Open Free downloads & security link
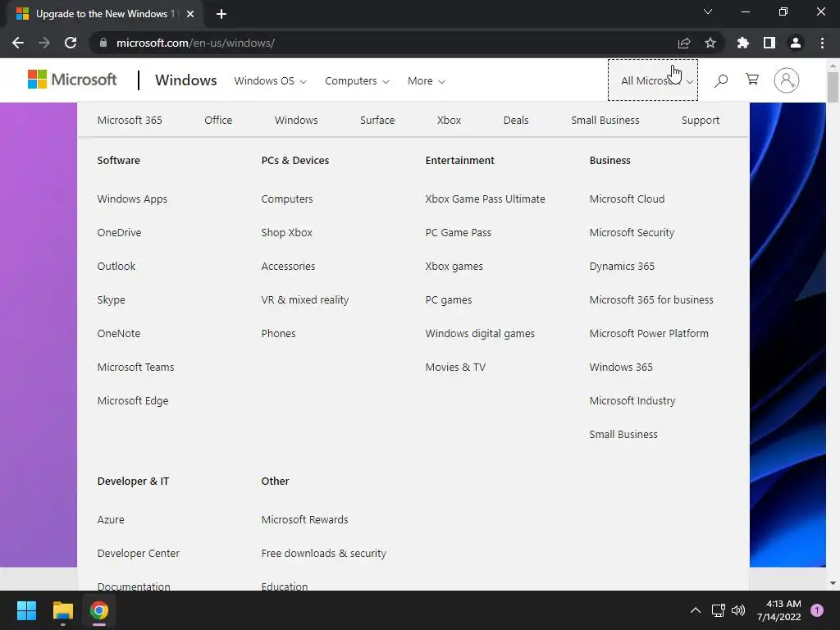The height and width of the screenshot is (630, 840). 323,554
